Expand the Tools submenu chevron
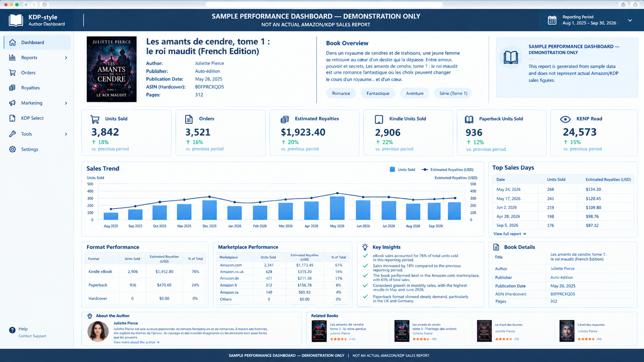 coord(66,134)
